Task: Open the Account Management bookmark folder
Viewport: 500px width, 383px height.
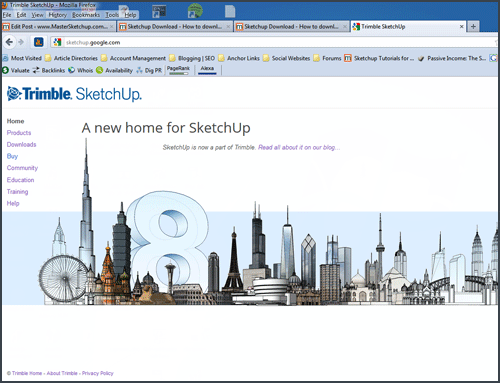Action: coord(133,58)
